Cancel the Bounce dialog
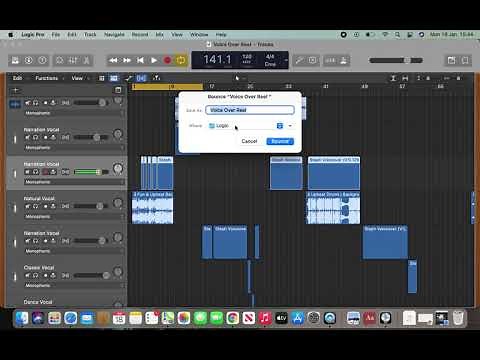The width and height of the screenshot is (480, 360). pos(249,141)
